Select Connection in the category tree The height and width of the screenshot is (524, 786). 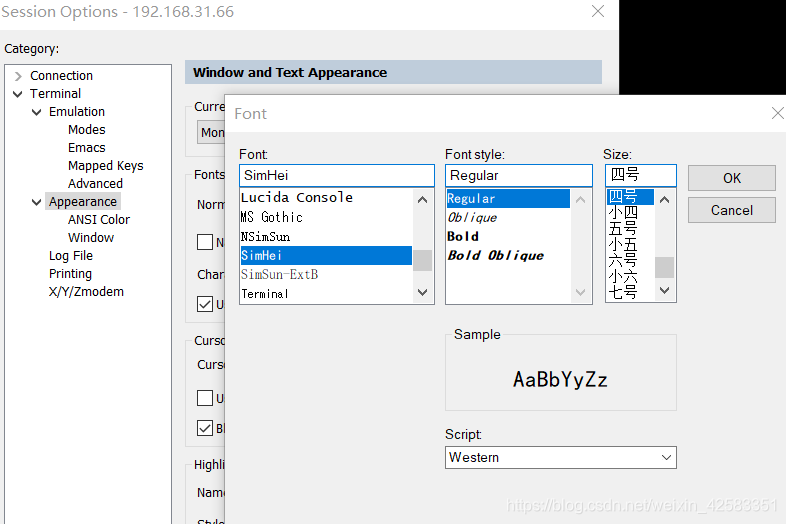pyautogui.click(x=61, y=76)
